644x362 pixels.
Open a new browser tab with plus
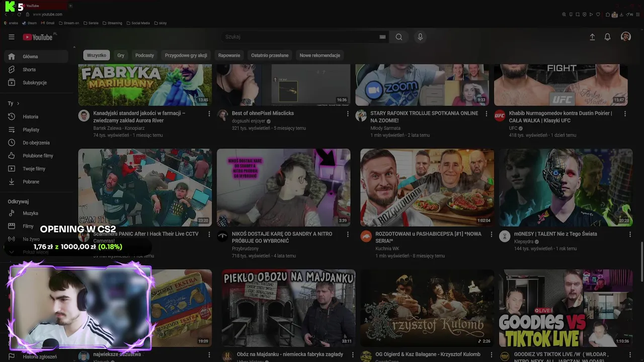click(70, 6)
